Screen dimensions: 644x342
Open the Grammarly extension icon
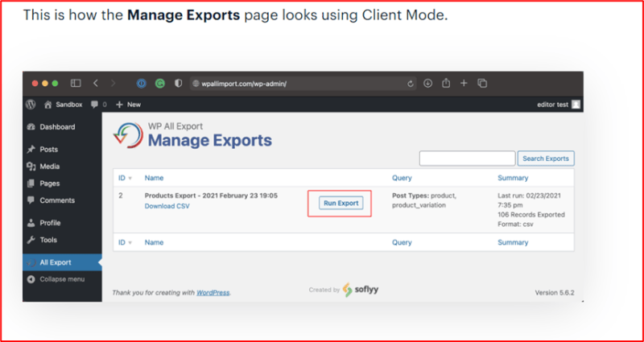pos(159,84)
